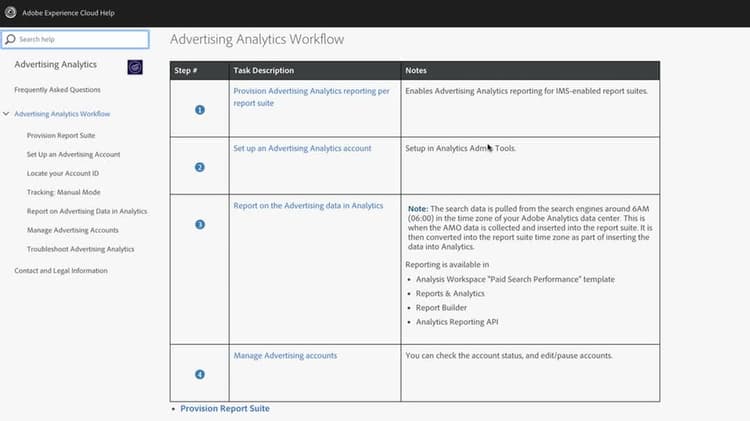Follow Set up an Advertising Analytics account link

[302, 148]
